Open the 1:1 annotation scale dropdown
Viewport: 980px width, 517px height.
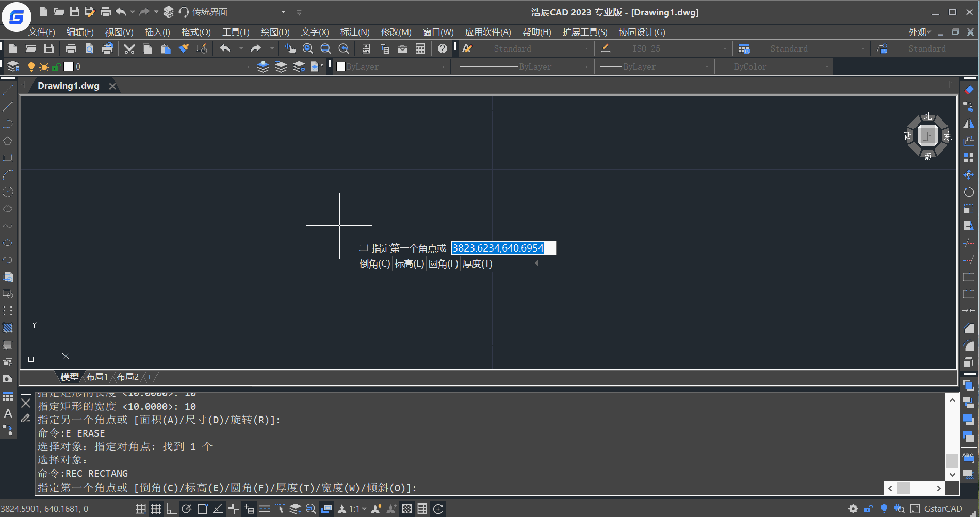[358, 509]
